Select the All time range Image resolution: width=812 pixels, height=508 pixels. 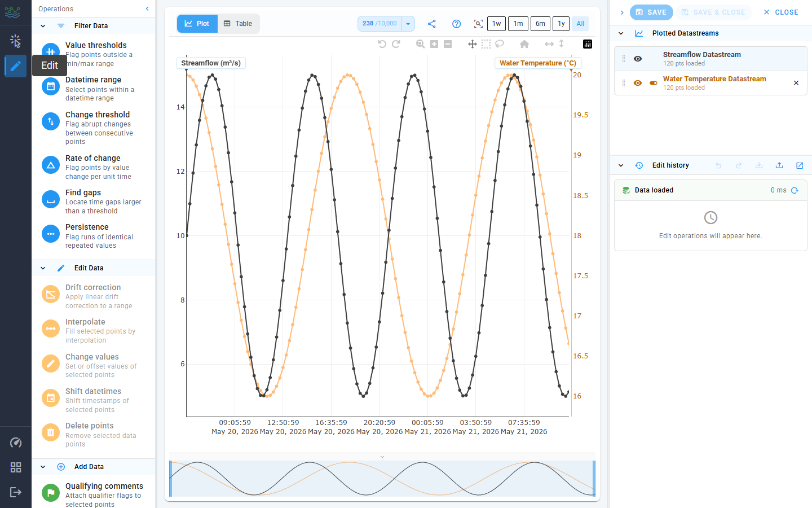pos(580,24)
